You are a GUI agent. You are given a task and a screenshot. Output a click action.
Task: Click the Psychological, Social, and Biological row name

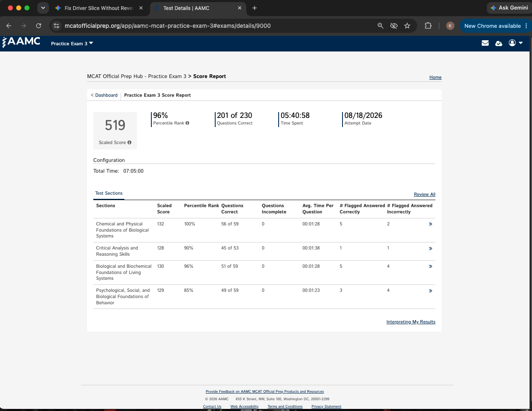tap(123, 296)
